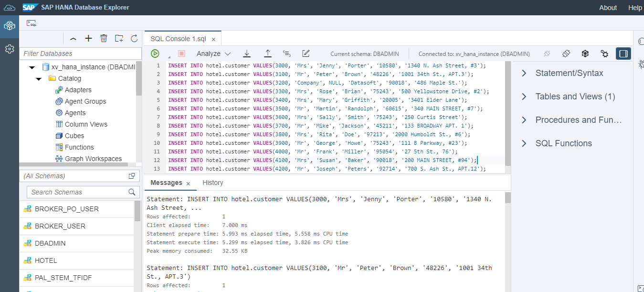Select the Database Explorer cube sidebar icon
The height and width of the screenshot is (292, 644).
coord(10,26)
